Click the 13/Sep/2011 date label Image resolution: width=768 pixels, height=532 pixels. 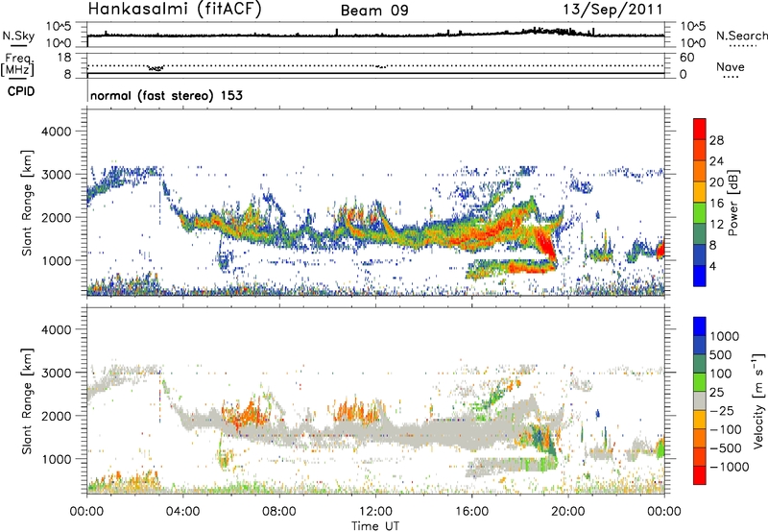tap(612, 10)
